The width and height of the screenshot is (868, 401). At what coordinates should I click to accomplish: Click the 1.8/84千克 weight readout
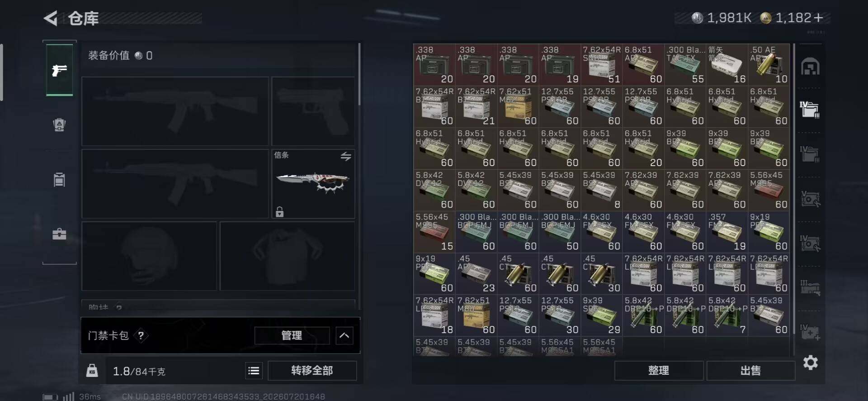139,372
